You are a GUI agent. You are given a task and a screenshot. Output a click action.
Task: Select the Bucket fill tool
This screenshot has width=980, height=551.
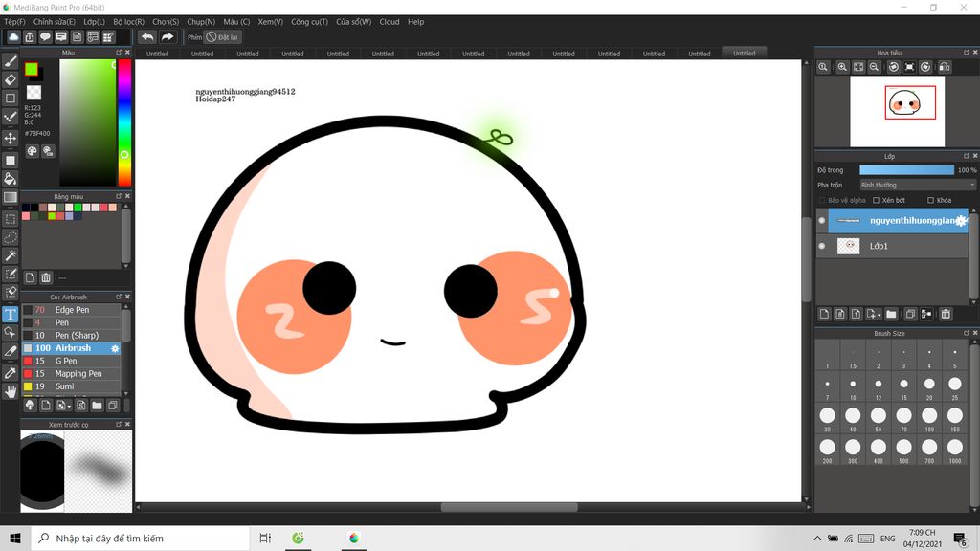[11, 179]
